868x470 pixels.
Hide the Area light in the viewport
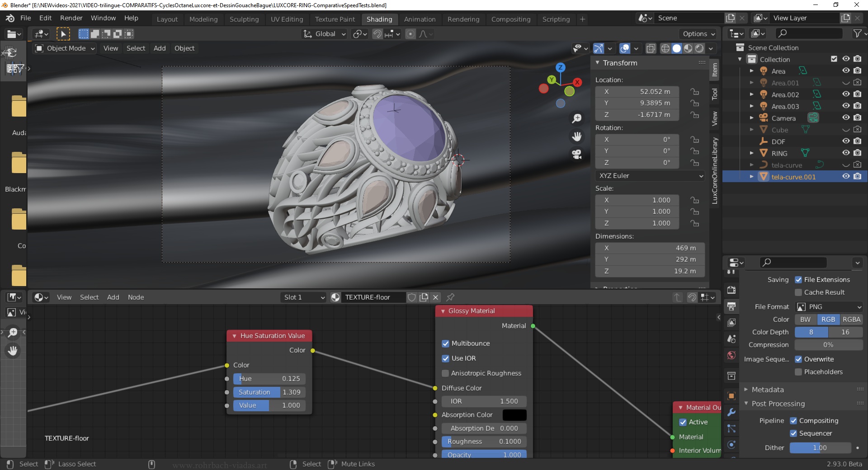(846, 71)
